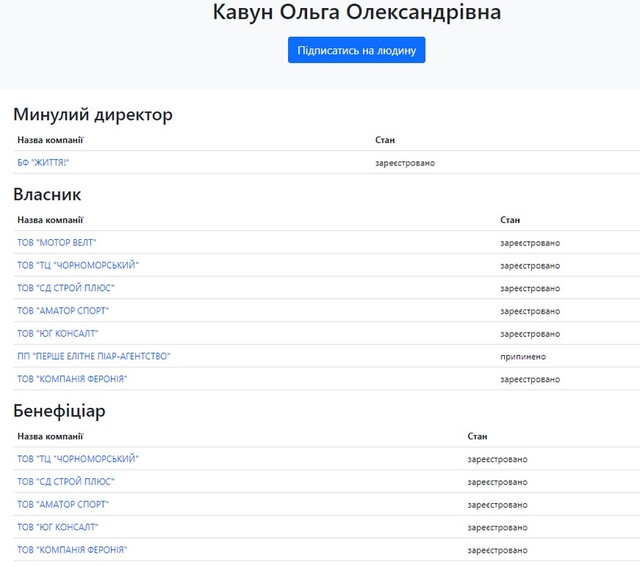This screenshot has width=640, height=567.
Task: Click the 'Підписатись на людину' button
Action: point(356,50)
